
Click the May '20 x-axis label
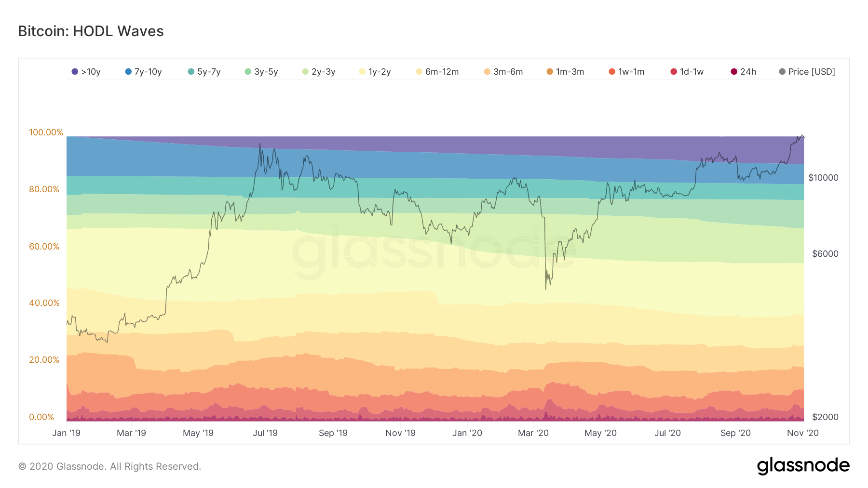tap(600, 433)
